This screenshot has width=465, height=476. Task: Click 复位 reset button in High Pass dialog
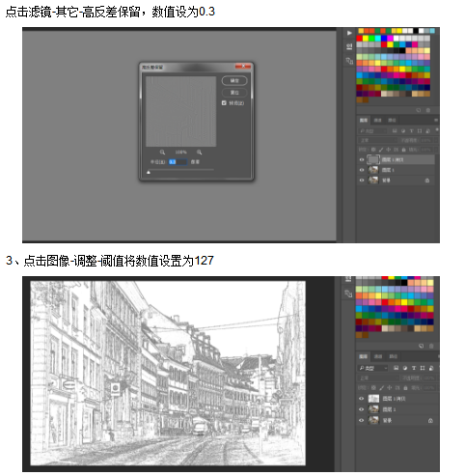click(234, 93)
